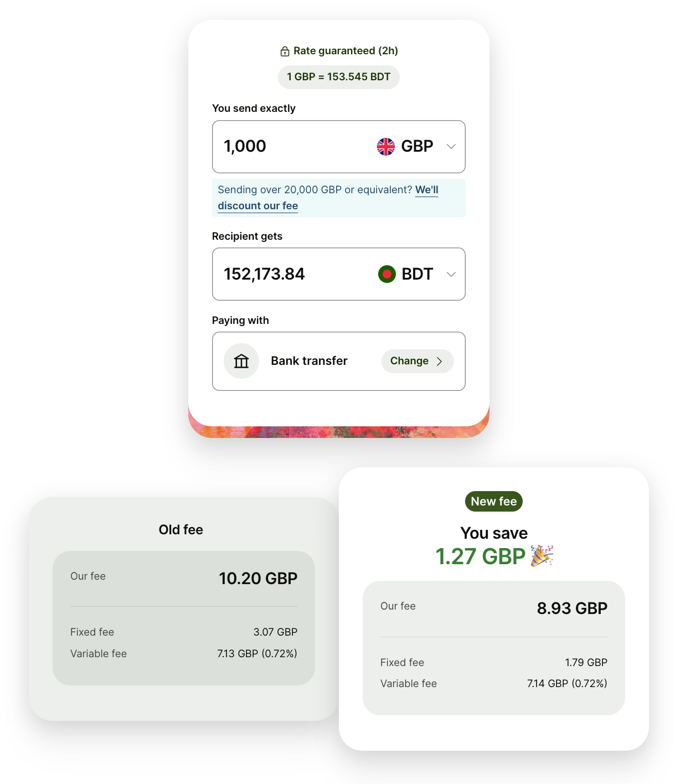This screenshot has width=691, height=784.
Task: Open the BDT currency selector
Action: [x=417, y=274]
